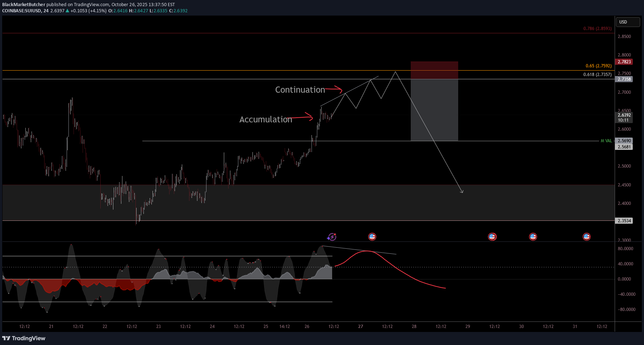Click the COINBASE:SUIUSD symbol title
The height and width of the screenshot is (345, 644).
(21, 11)
